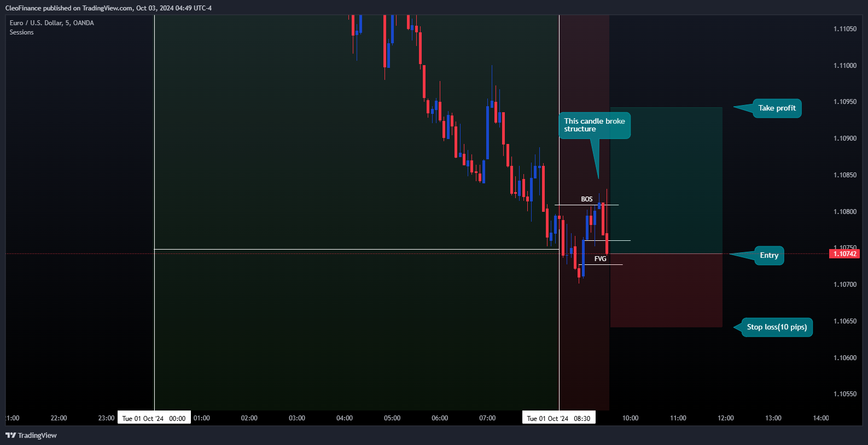Image resolution: width=868 pixels, height=445 pixels.
Task: Click the 1.11000 price axis label
Action: pos(845,66)
